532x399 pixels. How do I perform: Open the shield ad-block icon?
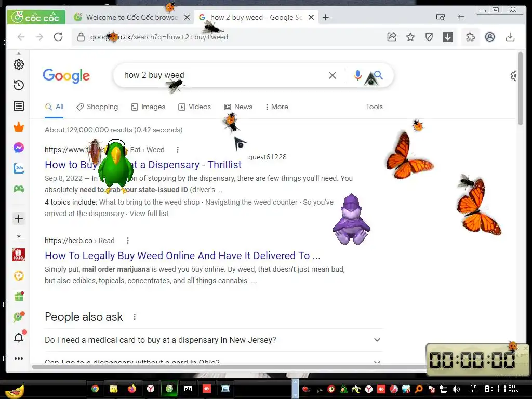coord(429,37)
